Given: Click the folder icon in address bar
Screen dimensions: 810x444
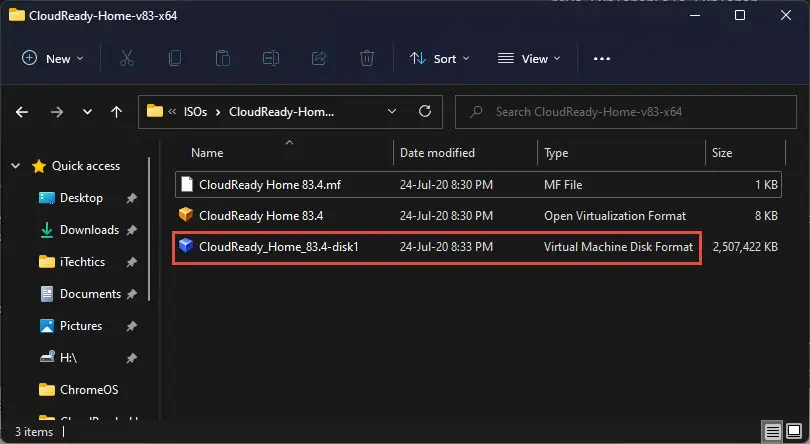Looking at the screenshot, I should pyautogui.click(x=154, y=111).
